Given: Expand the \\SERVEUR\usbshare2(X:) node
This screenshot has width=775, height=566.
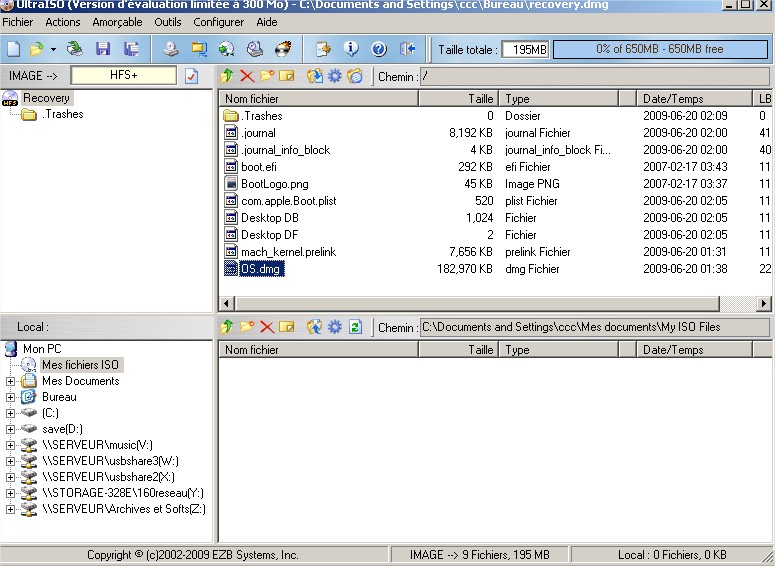Looking at the screenshot, I should [x=10, y=477].
